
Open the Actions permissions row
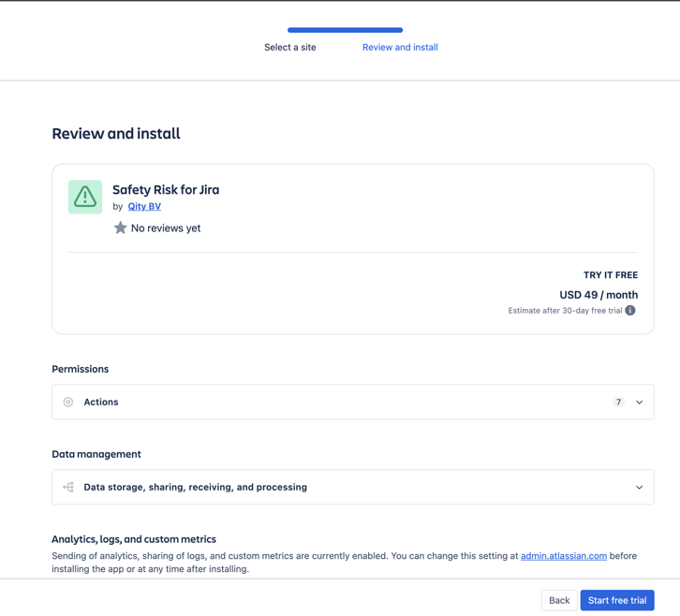353,402
